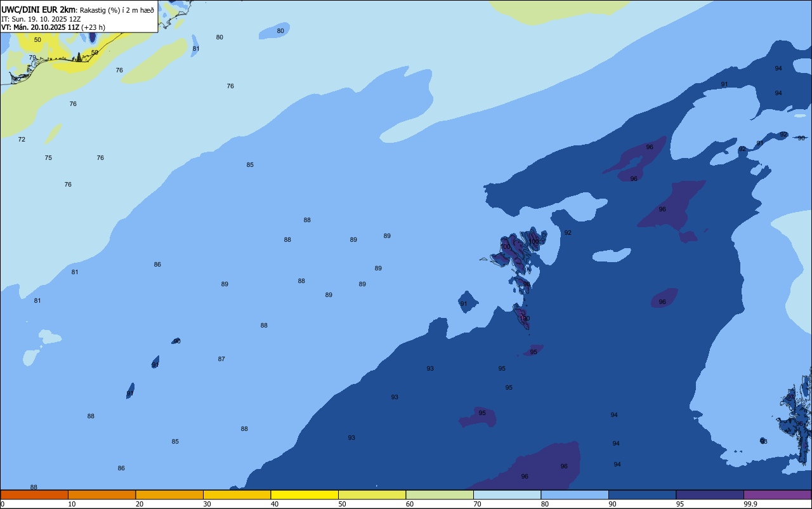Click the '97' humidity value over Shetland

(790, 396)
